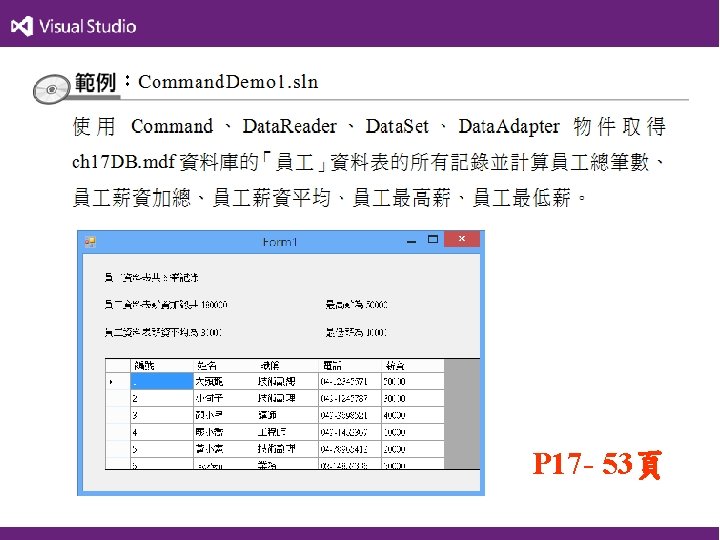Click the highlighted 編號 cell in the first row
The width and height of the screenshot is (720, 540).
pyautogui.click(x=162, y=381)
